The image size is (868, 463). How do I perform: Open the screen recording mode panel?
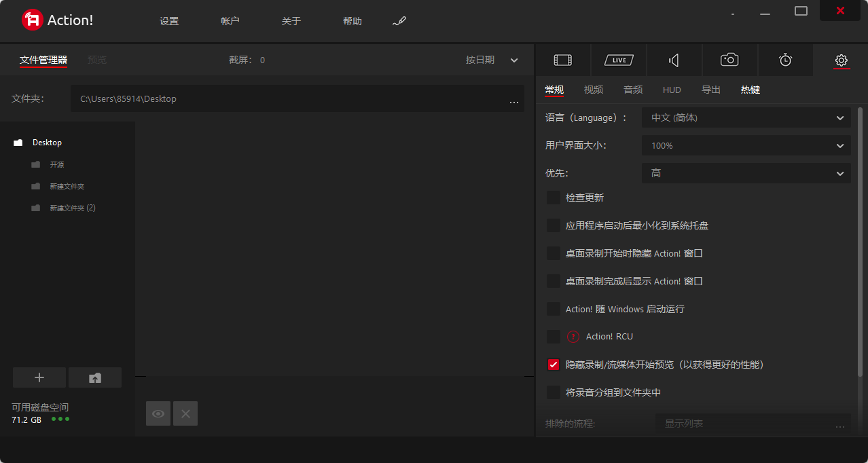562,60
